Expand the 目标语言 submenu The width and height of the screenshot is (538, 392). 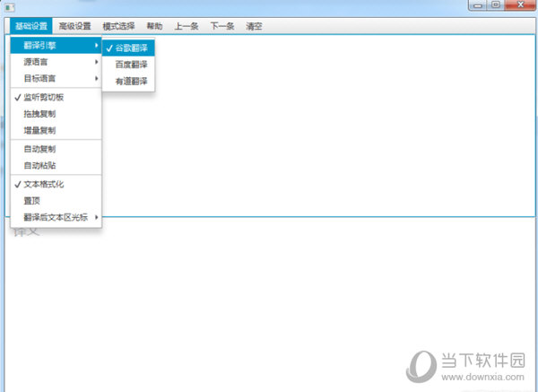[x=56, y=78]
